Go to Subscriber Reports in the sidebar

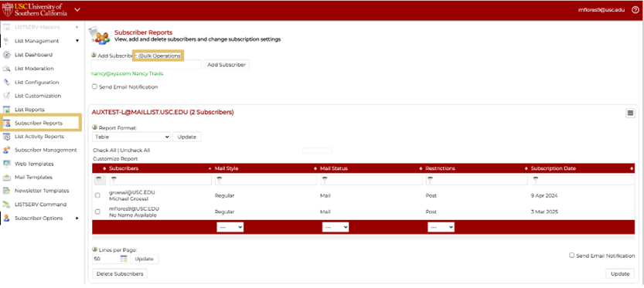(39, 123)
